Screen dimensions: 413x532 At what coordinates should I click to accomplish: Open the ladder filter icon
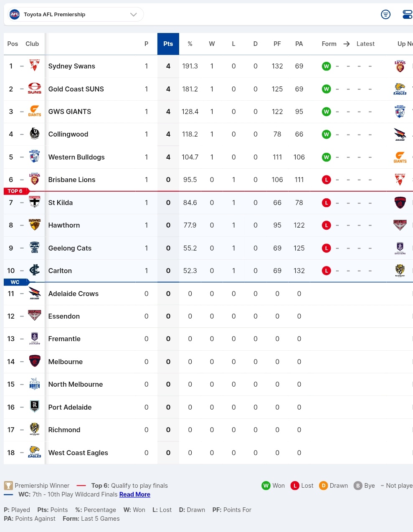point(385,15)
